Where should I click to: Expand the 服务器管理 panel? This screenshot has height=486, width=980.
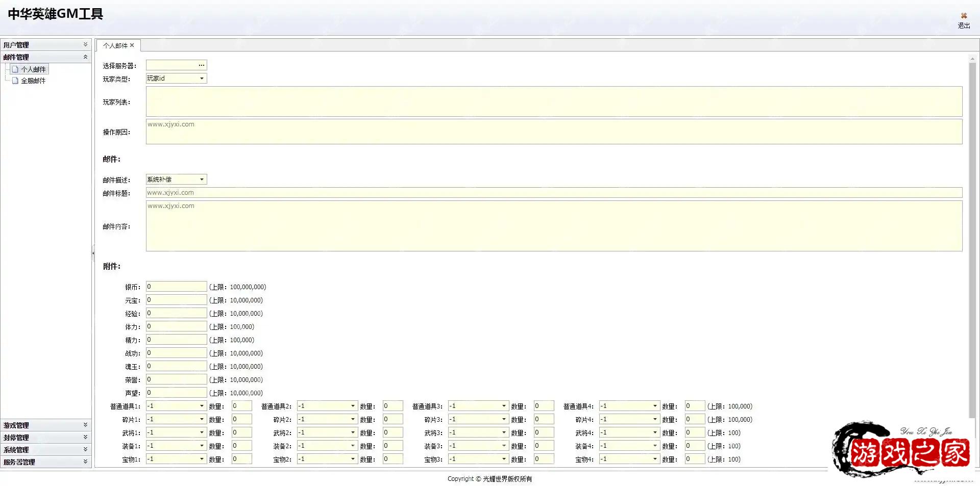pos(85,462)
